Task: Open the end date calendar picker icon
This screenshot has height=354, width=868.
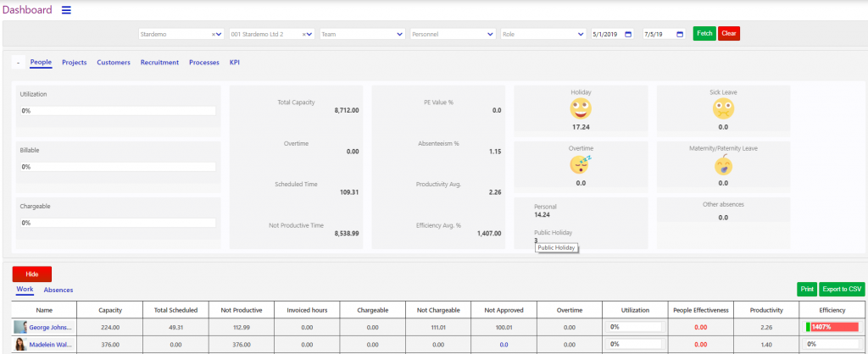Action: point(681,34)
